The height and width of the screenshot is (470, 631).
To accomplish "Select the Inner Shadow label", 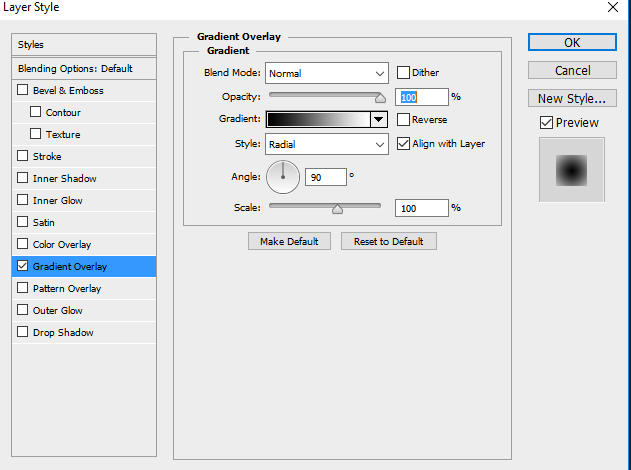I will [x=64, y=179].
